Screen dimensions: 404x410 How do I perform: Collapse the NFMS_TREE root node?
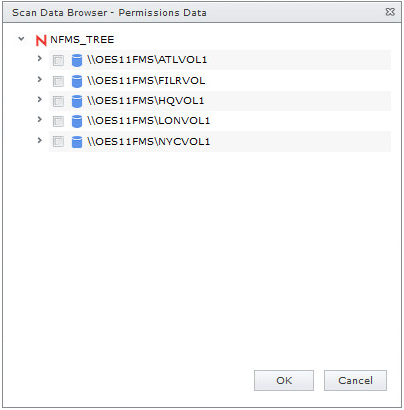[21, 39]
